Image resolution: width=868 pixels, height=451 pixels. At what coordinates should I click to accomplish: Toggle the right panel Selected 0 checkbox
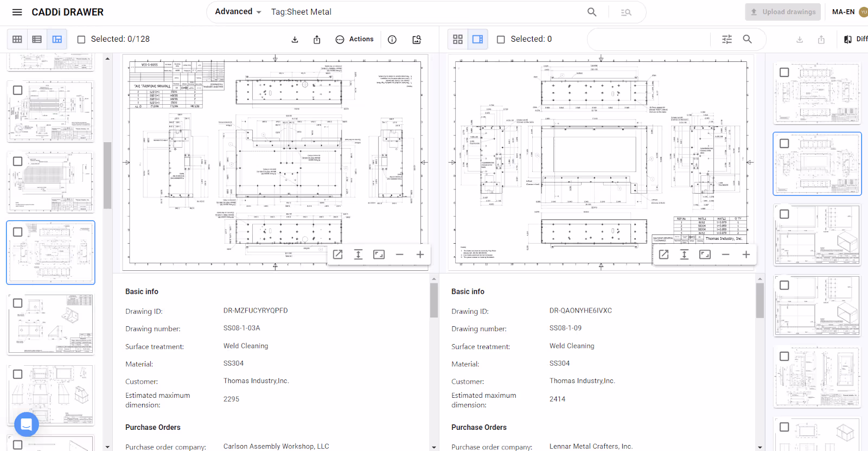point(501,39)
